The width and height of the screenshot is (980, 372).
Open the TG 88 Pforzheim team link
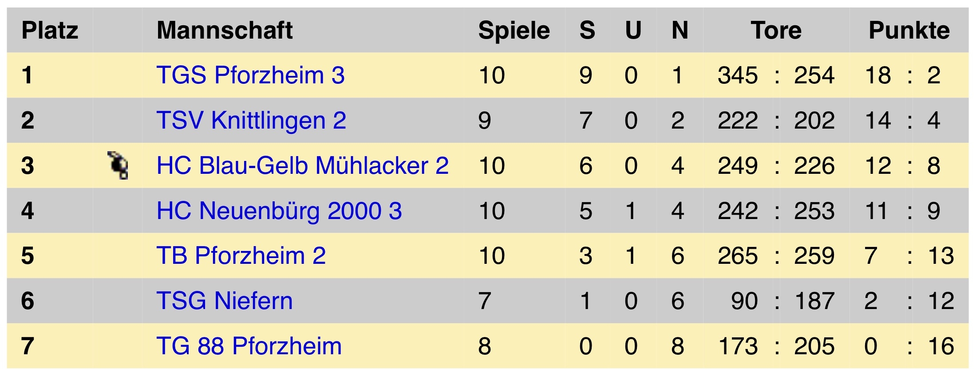(249, 346)
